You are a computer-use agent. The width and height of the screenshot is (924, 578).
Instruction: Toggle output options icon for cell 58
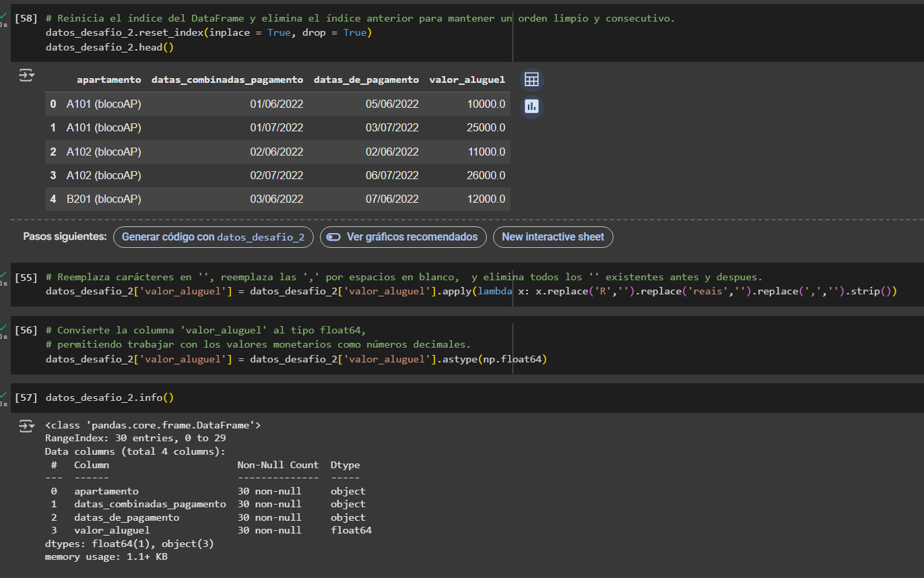[x=26, y=75]
